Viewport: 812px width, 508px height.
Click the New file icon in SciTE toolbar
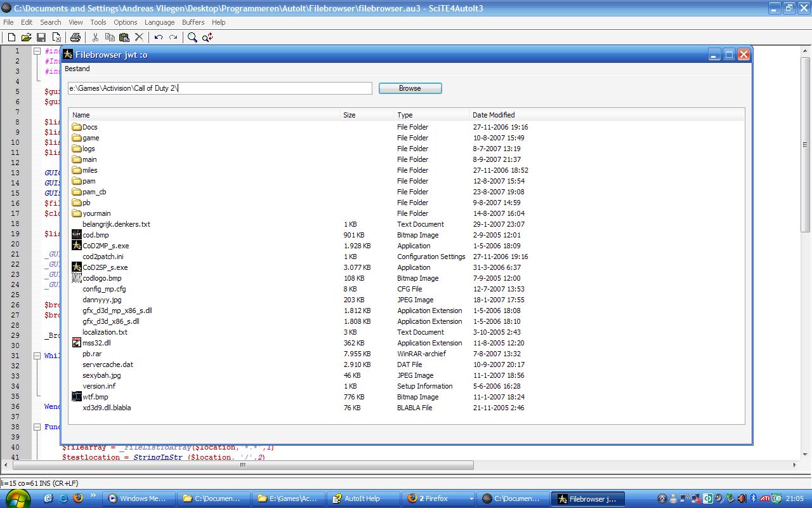(x=11, y=37)
